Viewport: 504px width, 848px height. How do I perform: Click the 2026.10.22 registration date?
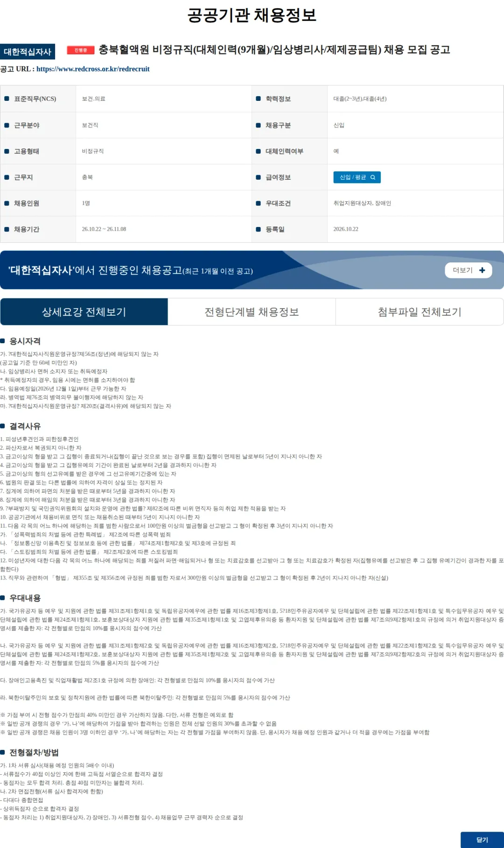(346, 229)
